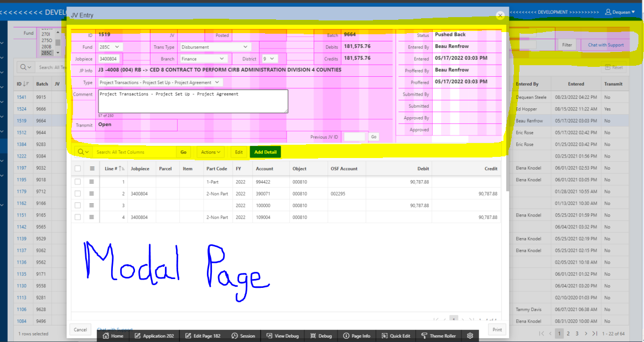644x342 pixels.
Task: Click the Comment text area
Action: (193, 101)
